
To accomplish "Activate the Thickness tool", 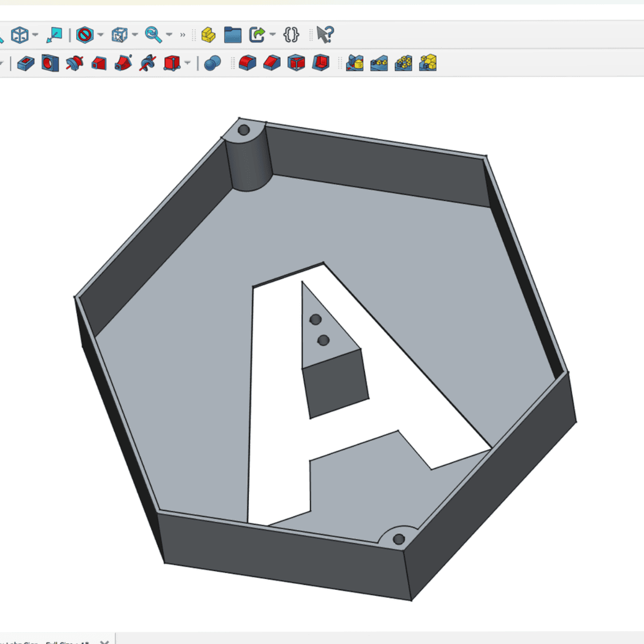I will [320, 63].
